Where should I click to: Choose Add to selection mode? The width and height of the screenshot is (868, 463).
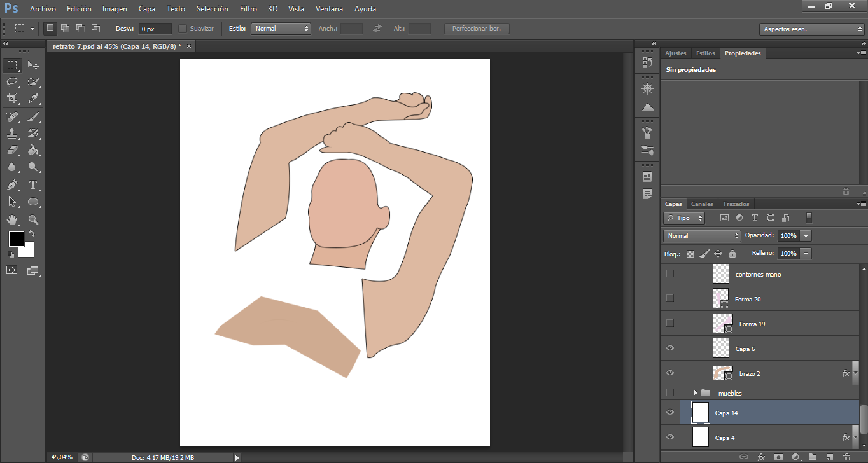(x=65, y=29)
